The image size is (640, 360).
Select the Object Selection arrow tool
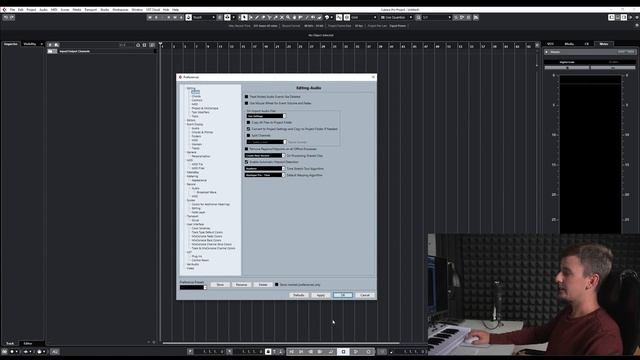pyautogui.click(x=244, y=17)
